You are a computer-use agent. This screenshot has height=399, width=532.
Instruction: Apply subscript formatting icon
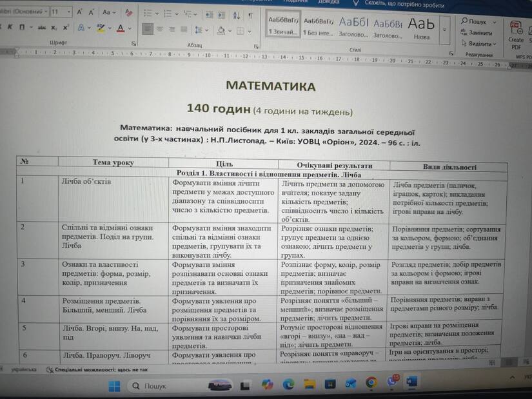click(x=54, y=28)
